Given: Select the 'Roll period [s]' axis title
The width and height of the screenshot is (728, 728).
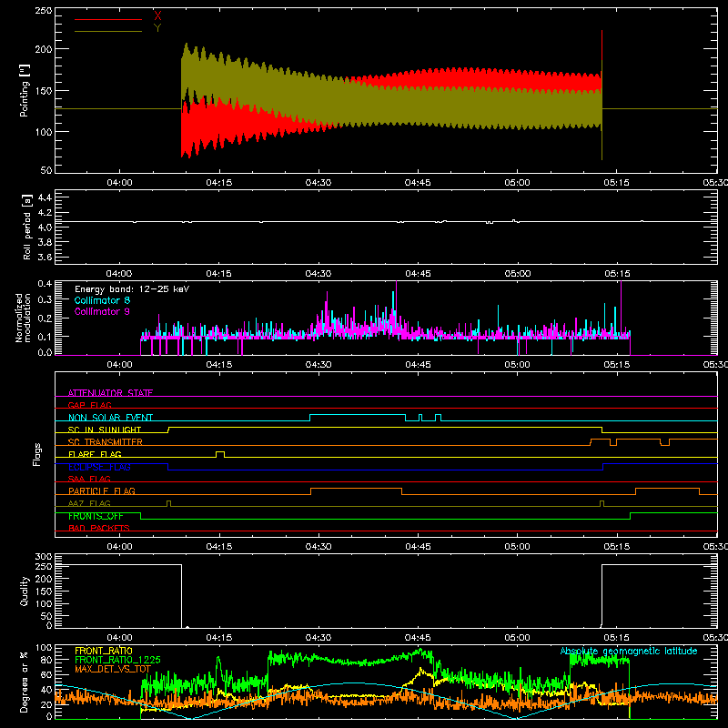Looking at the screenshot, I should pyautogui.click(x=27, y=227).
